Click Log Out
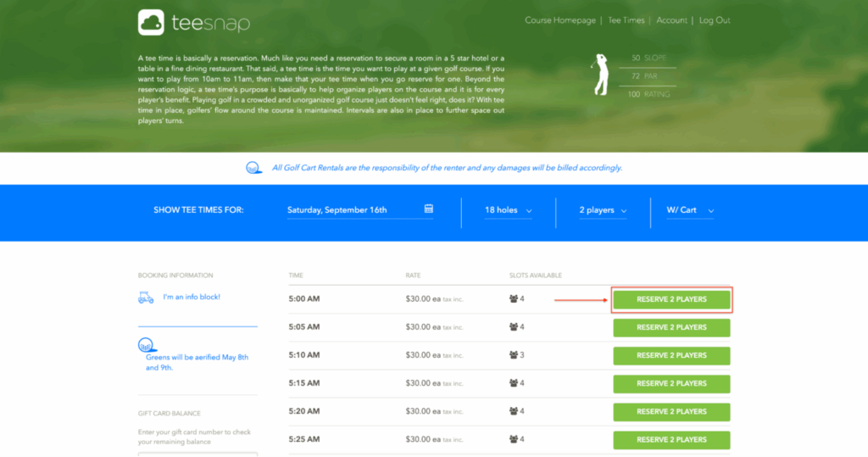The image size is (868, 457). click(x=715, y=20)
